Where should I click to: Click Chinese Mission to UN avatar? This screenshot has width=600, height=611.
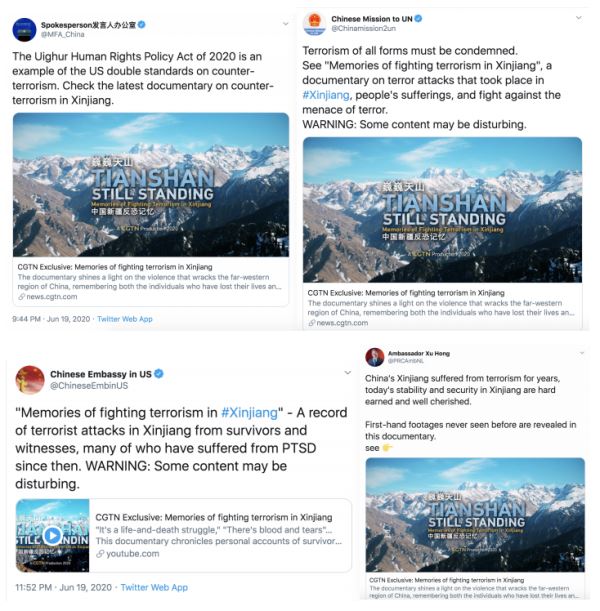tap(314, 23)
